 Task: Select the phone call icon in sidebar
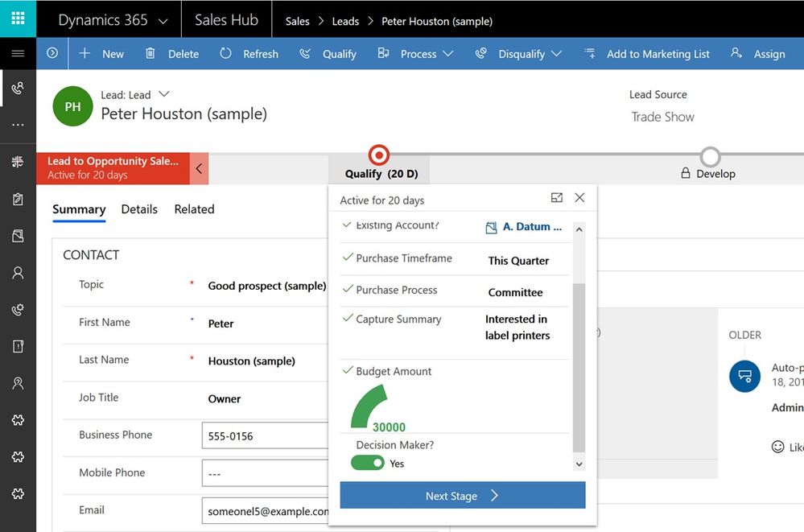coord(16,89)
